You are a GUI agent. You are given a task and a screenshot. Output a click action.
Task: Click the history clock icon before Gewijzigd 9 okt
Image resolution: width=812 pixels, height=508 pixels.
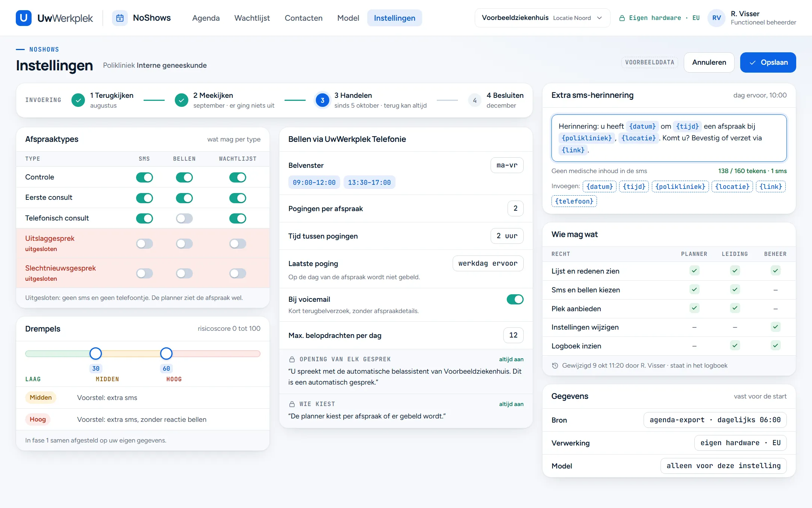(555, 365)
